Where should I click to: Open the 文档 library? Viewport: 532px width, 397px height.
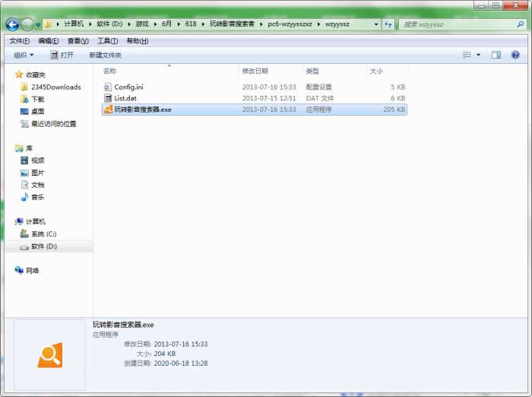coord(38,185)
